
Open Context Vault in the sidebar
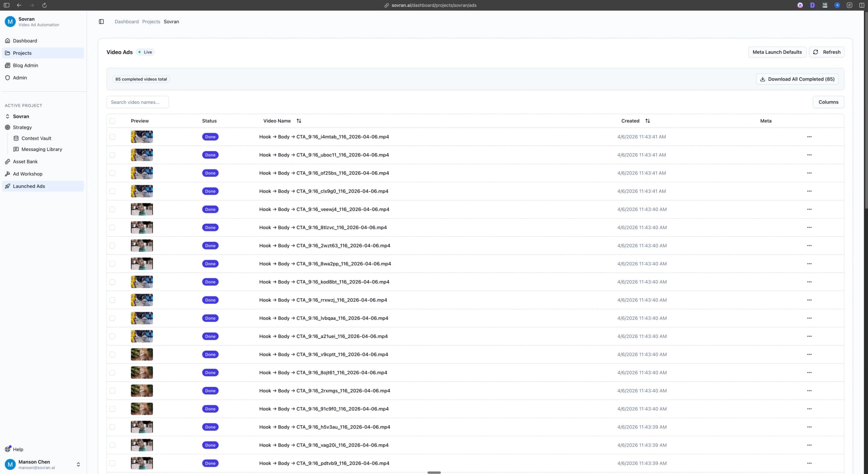click(x=37, y=138)
